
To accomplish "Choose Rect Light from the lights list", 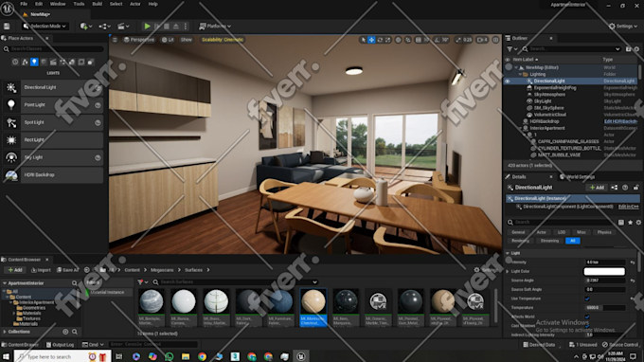I will click(53, 140).
